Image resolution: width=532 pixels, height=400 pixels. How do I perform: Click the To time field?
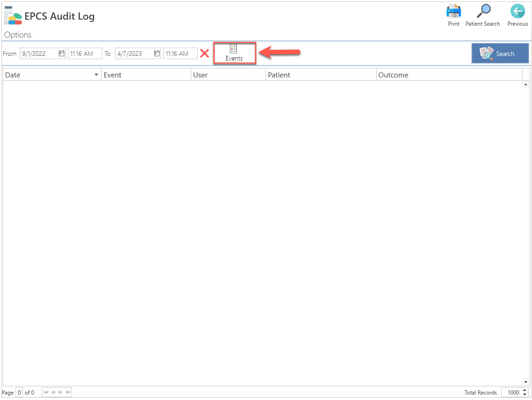click(x=180, y=54)
